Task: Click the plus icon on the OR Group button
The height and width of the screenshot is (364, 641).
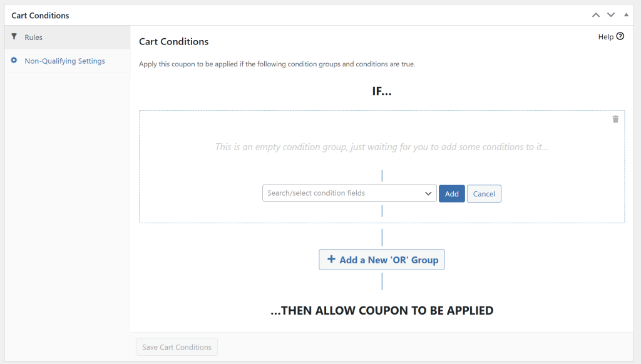Action: tap(331, 259)
